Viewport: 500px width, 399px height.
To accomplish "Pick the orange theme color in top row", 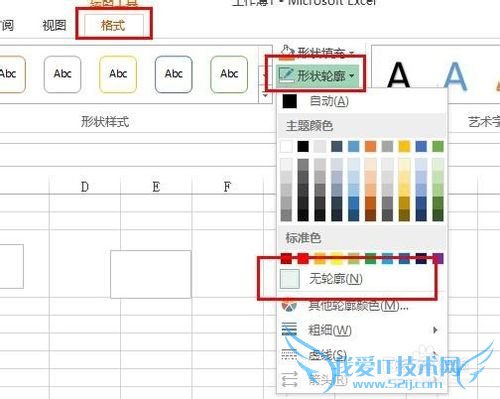I will (x=370, y=146).
